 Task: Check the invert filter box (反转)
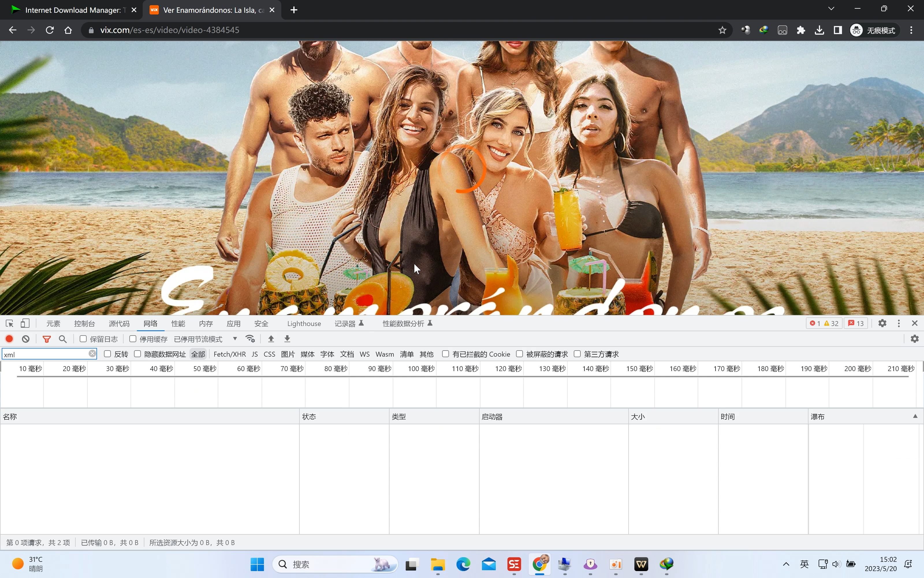coord(107,354)
